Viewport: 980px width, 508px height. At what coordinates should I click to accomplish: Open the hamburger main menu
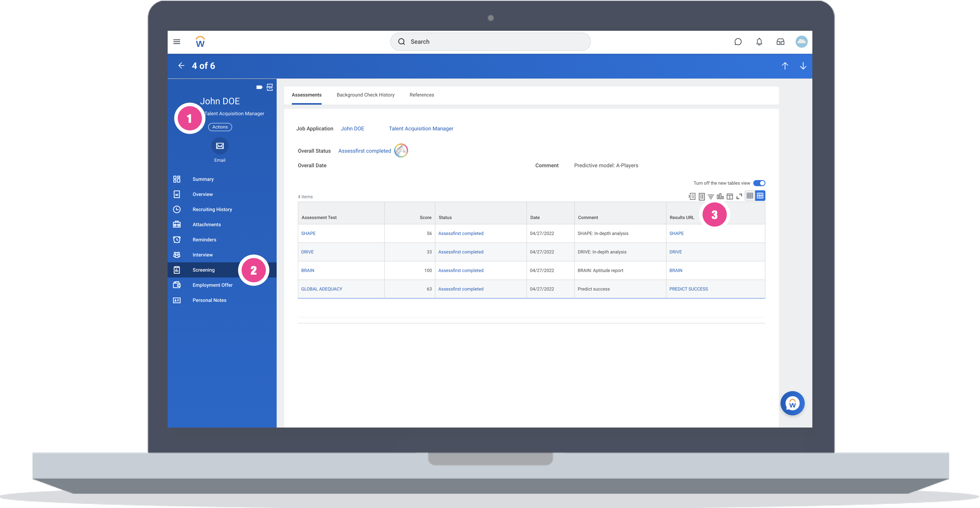click(177, 42)
